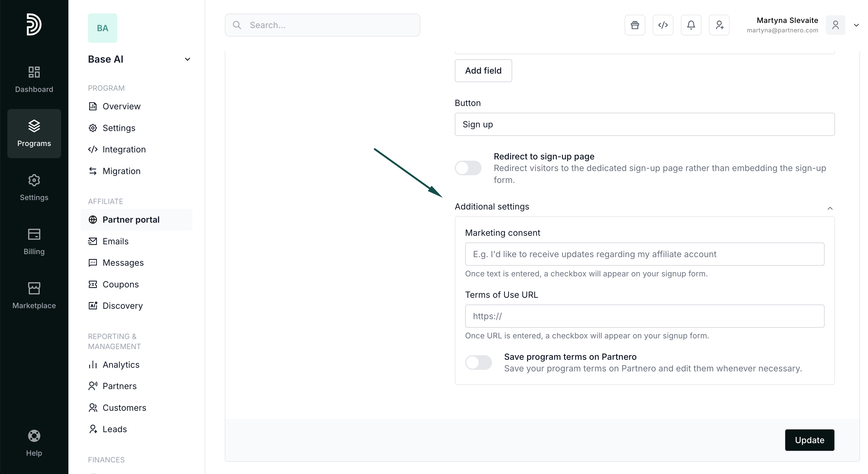Focus the Terms of Use URL field

point(644,316)
